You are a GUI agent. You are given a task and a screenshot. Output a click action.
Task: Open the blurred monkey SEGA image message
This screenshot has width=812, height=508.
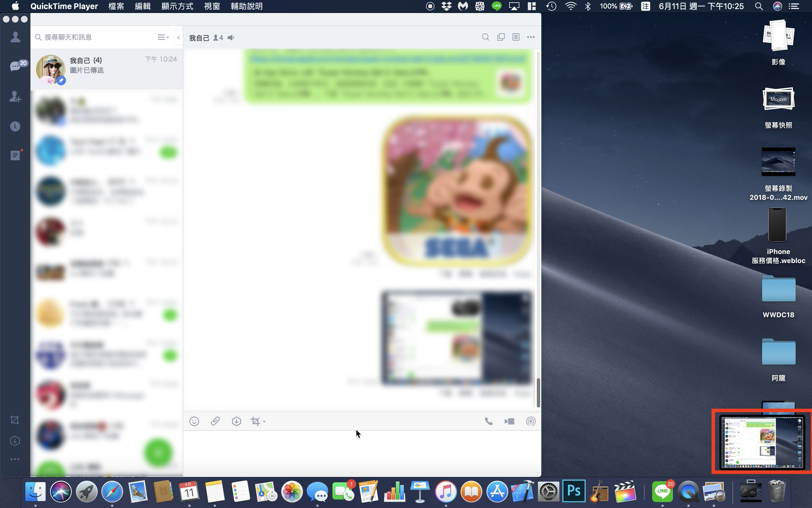point(457,191)
